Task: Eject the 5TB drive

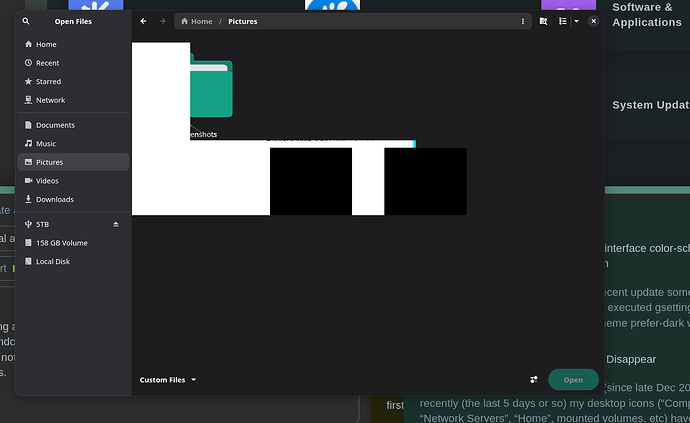Action: tap(116, 224)
